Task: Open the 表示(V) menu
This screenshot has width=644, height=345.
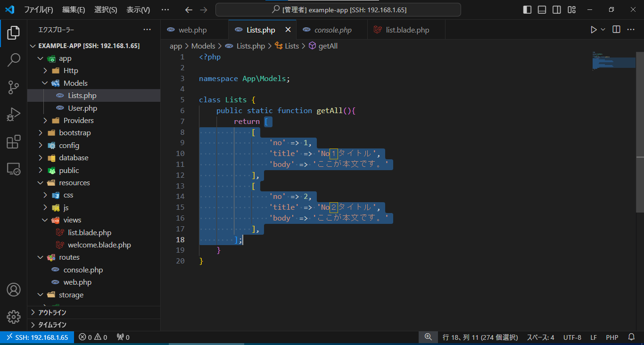Action: click(138, 9)
